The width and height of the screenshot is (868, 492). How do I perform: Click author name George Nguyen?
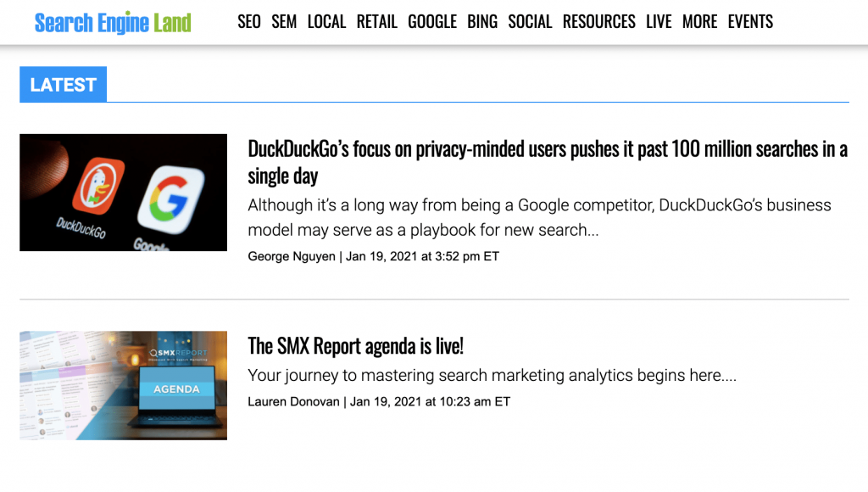[292, 256]
